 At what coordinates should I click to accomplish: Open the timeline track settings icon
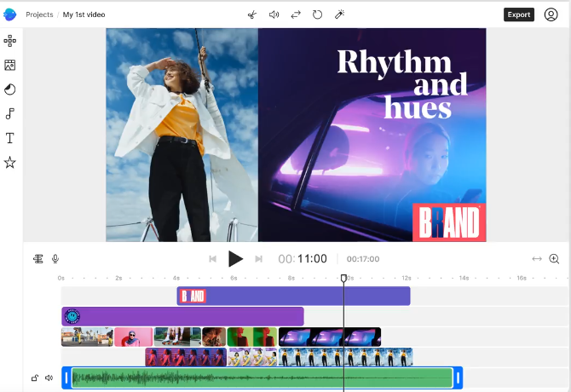38,259
